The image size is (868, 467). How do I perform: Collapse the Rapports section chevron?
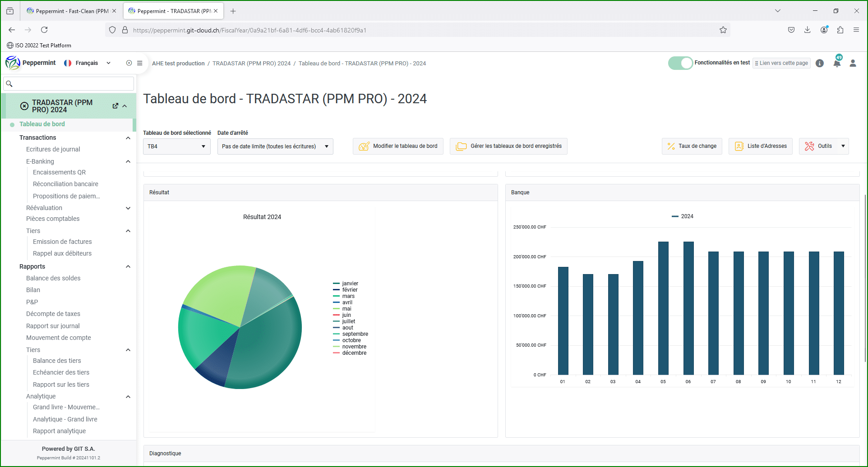pyautogui.click(x=128, y=267)
